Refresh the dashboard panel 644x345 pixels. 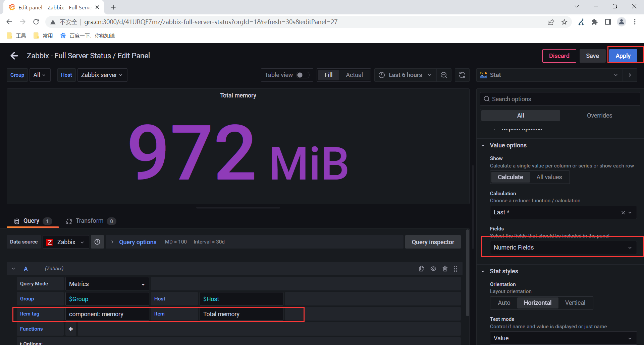[462, 75]
